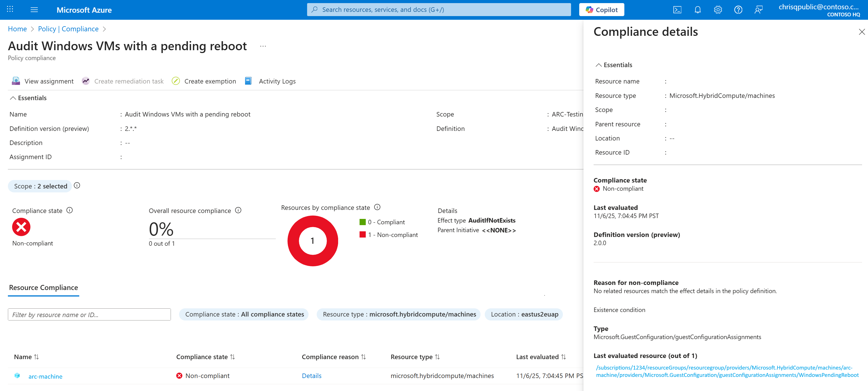Open portal settings gear
Image resolution: width=868 pixels, height=391 pixels.
pyautogui.click(x=718, y=10)
